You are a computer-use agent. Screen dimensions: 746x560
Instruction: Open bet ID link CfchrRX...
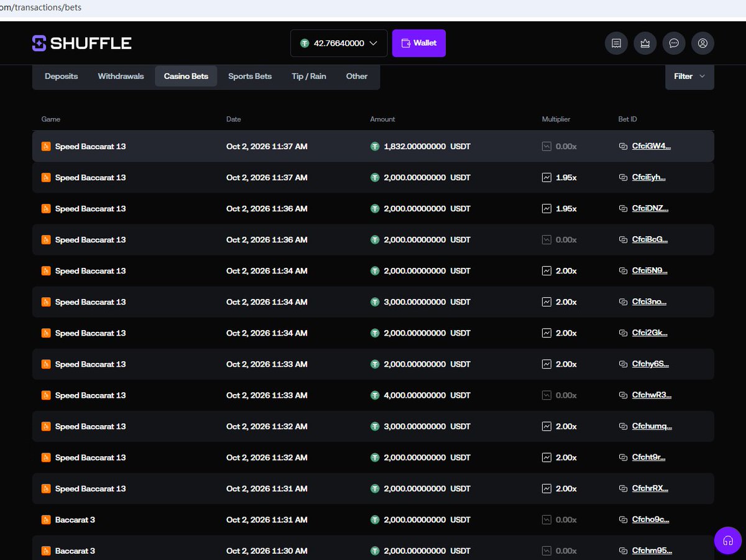coord(650,489)
